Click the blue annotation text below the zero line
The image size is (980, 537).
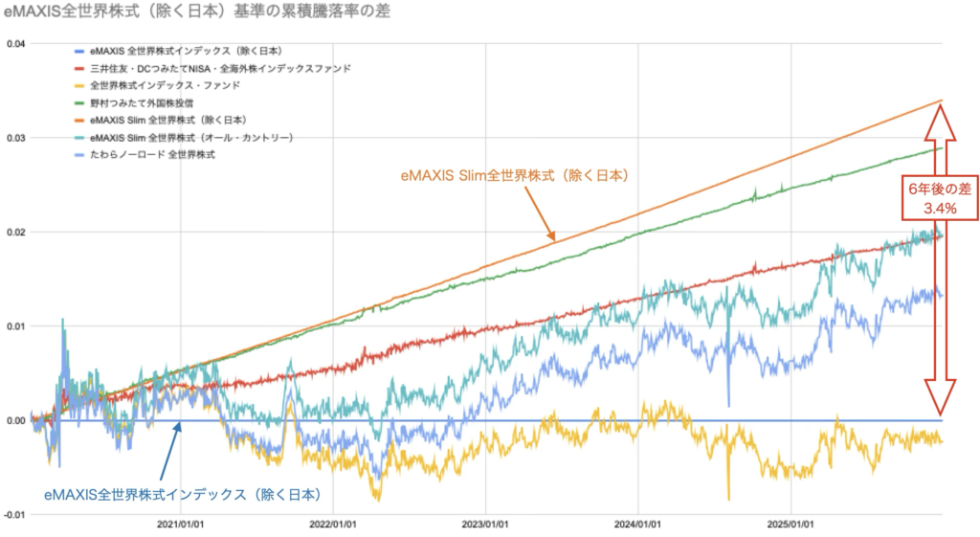182,494
